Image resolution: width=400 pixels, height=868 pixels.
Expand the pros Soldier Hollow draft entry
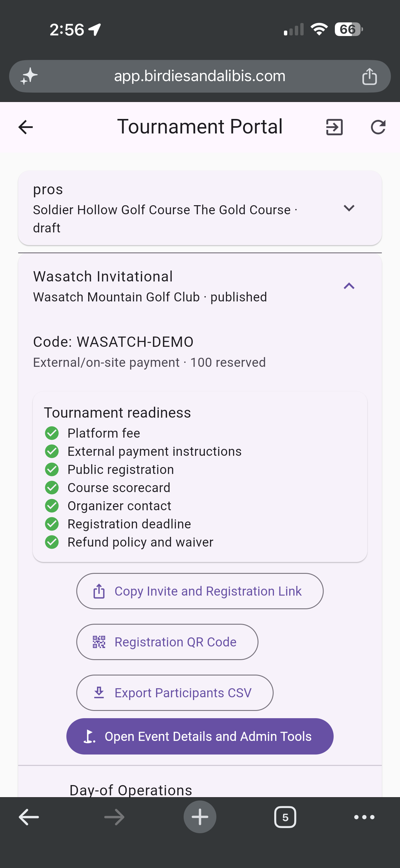[200, 208]
